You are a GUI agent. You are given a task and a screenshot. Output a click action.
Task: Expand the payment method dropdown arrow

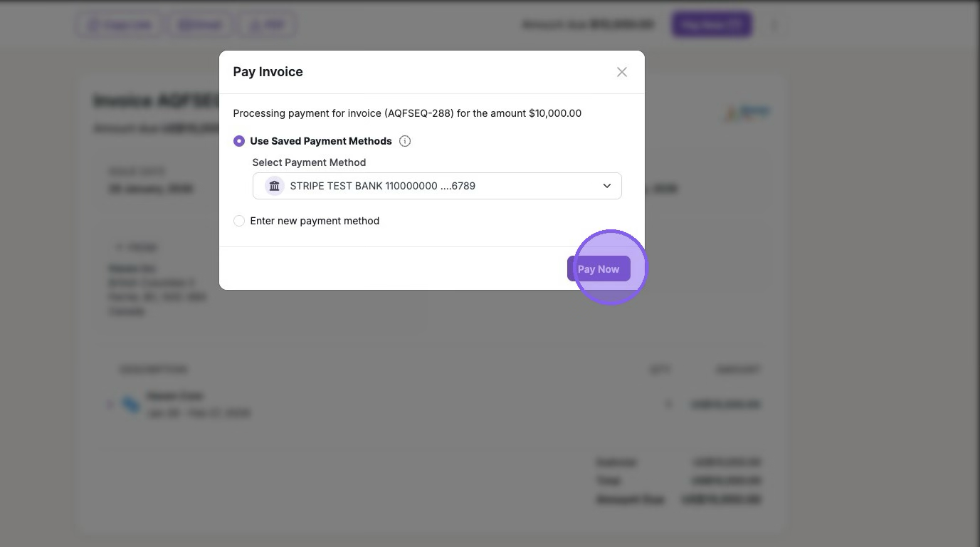607,186
